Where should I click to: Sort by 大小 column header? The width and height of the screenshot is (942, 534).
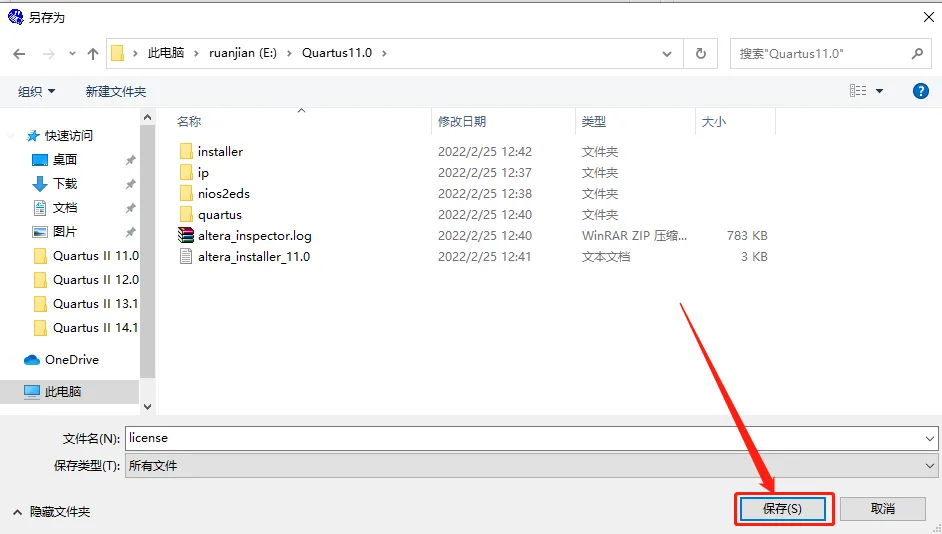coord(714,121)
